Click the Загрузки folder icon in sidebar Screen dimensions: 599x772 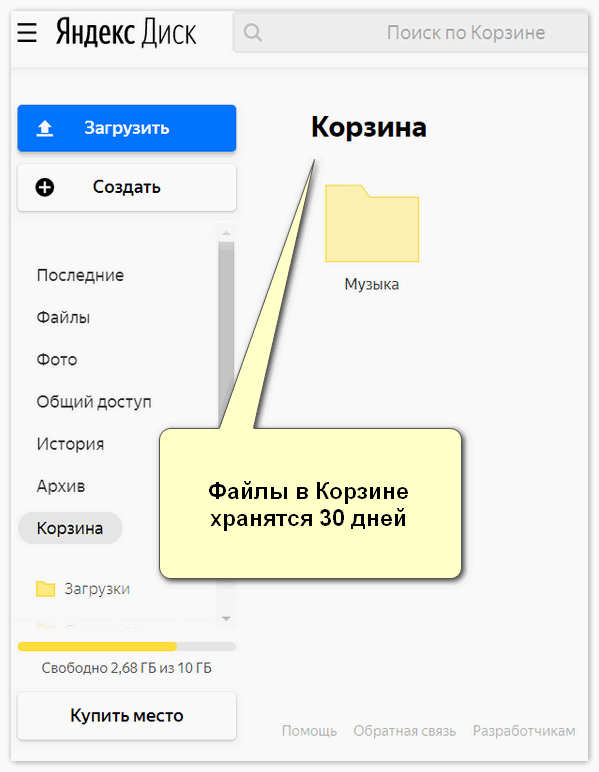(x=46, y=589)
